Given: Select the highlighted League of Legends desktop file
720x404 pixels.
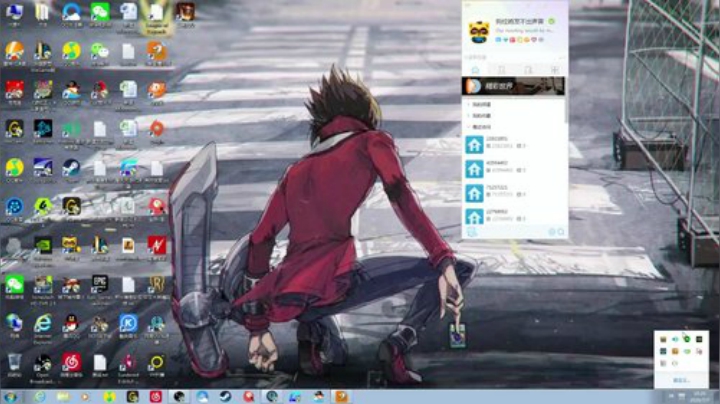Looking at the screenshot, I should [x=157, y=18].
